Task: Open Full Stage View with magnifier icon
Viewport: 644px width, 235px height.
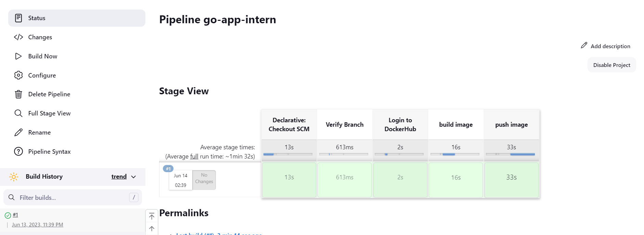Action: coord(18,113)
